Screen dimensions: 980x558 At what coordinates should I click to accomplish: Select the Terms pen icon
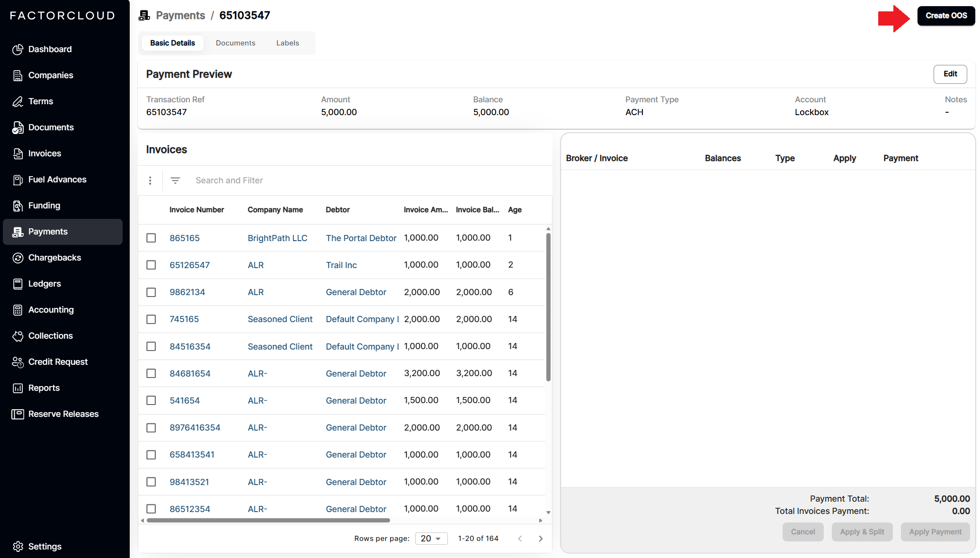click(18, 101)
